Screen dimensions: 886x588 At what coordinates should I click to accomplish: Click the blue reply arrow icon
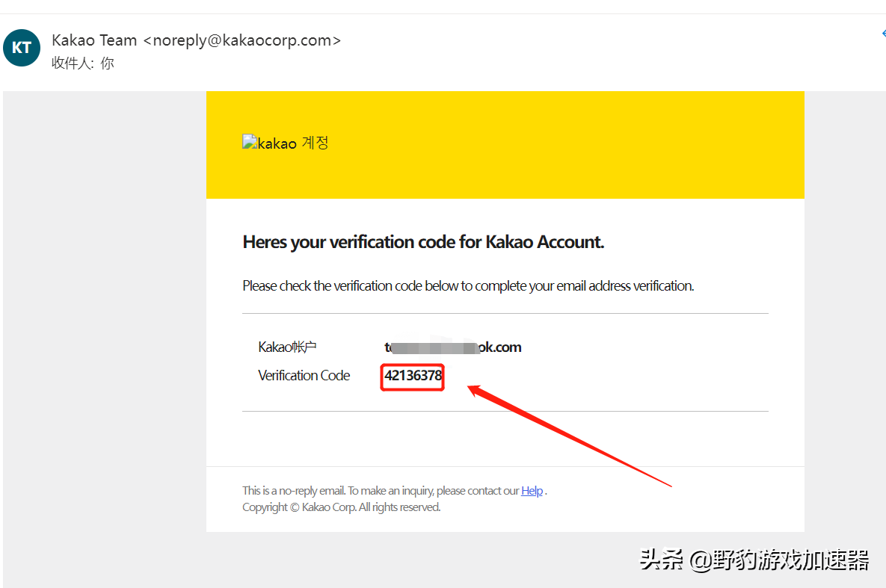click(x=882, y=34)
